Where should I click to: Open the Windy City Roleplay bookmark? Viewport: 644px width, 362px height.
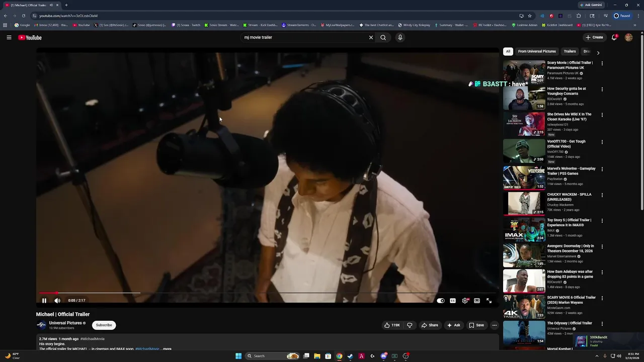414,25
